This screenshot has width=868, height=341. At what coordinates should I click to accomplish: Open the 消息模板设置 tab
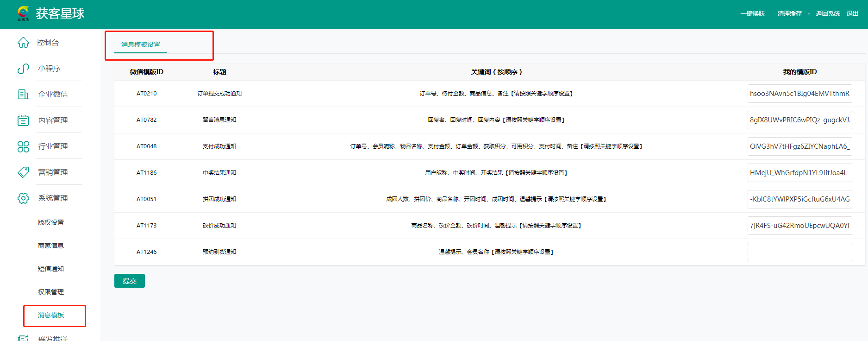(141, 45)
